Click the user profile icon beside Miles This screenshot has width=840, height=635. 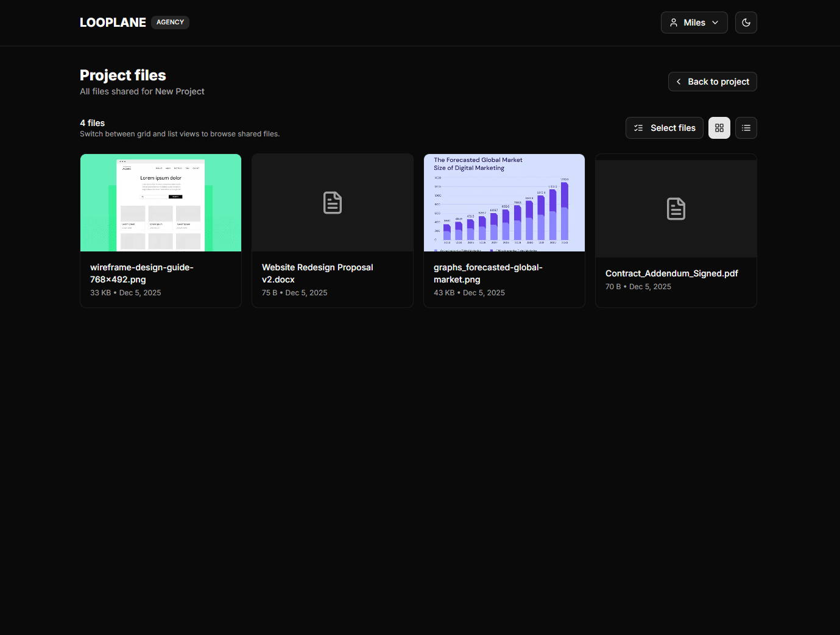(x=674, y=23)
